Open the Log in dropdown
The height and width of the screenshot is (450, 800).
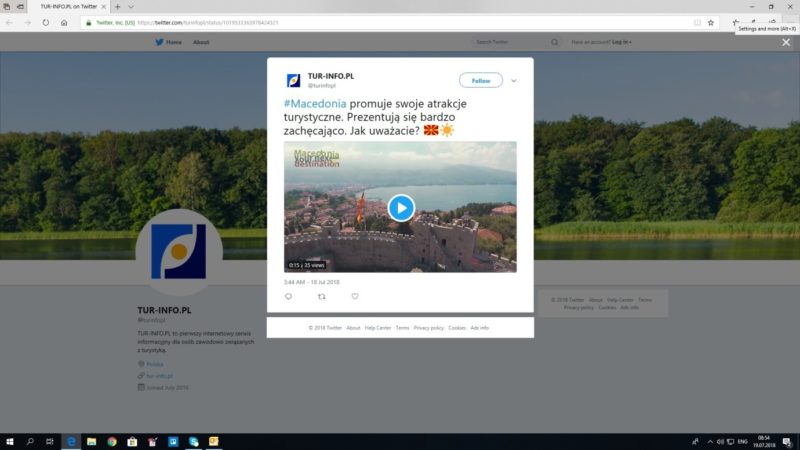(621, 42)
